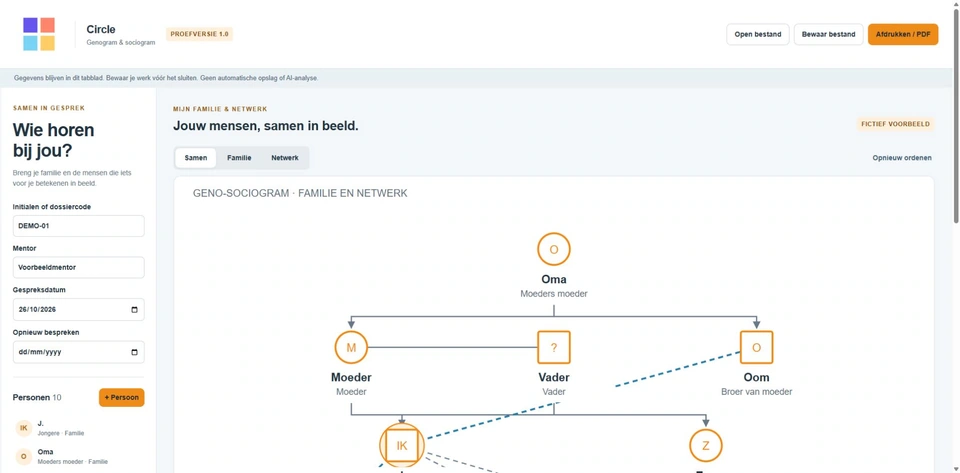Click the Oom name label in diagram
960x473 pixels.
pos(756,378)
